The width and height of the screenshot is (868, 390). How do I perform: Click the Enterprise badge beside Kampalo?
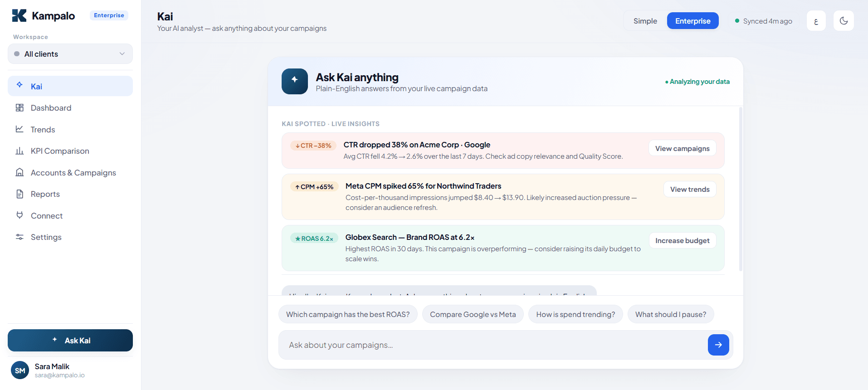tap(109, 15)
